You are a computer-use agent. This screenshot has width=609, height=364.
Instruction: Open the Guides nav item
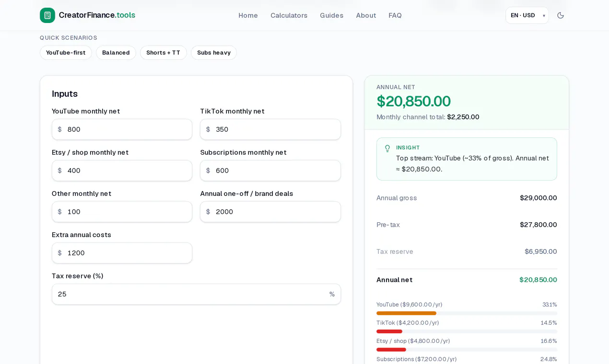coord(331,15)
